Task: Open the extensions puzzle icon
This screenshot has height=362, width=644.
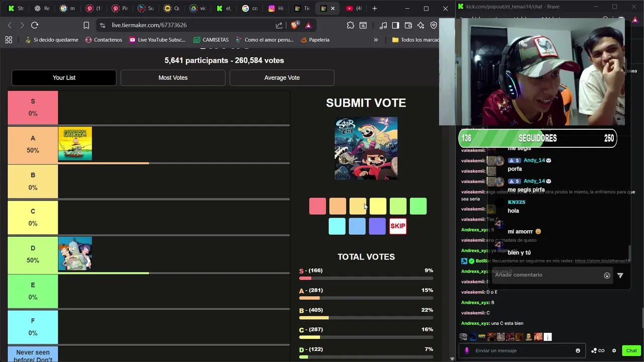Action: pyautogui.click(x=351, y=25)
